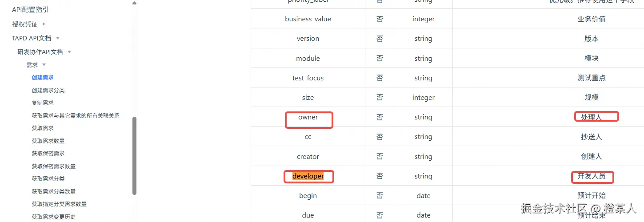
Task: Open the 获取需求变更历史 link
Action: [x=53, y=217]
